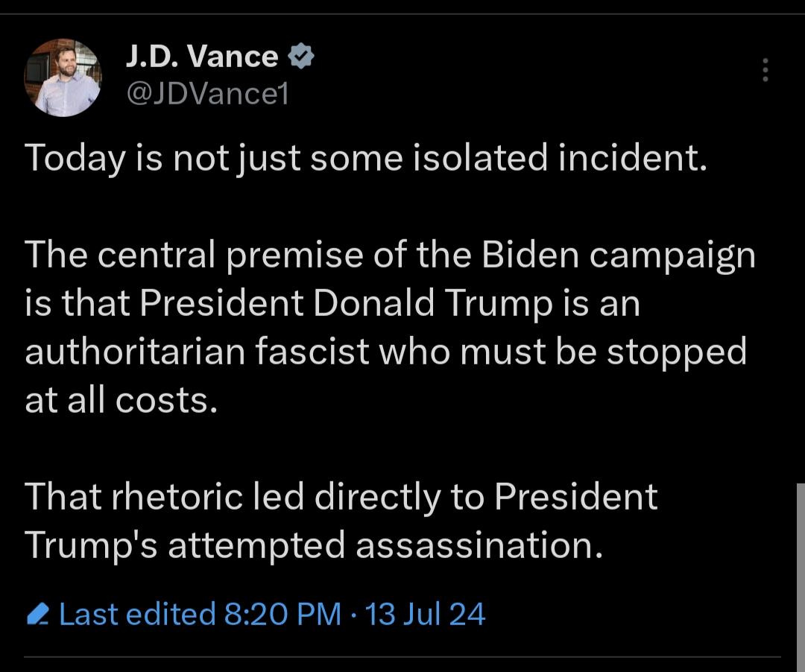View edit history via "Last edited" text

click(136, 615)
